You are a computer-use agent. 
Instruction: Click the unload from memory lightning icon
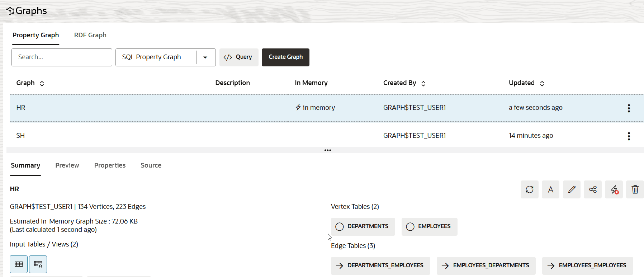tap(614, 189)
